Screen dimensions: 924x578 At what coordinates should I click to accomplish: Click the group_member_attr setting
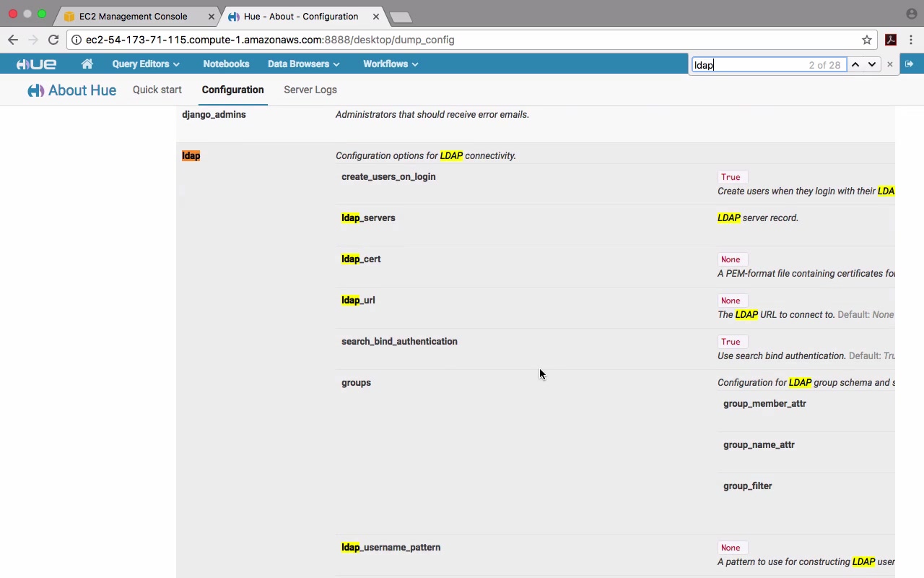click(764, 403)
